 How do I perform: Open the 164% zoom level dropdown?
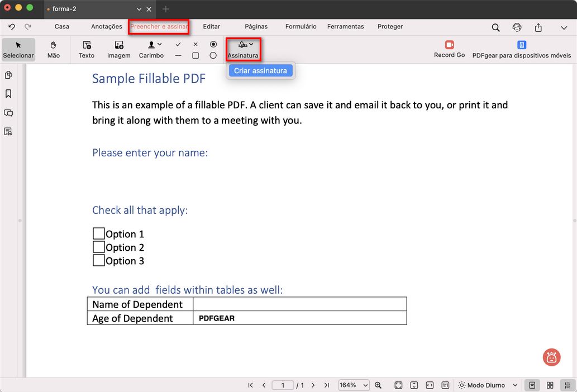coord(354,385)
